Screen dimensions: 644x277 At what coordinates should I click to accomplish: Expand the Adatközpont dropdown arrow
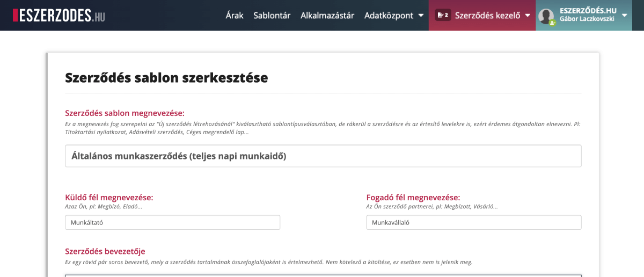point(420,16)
